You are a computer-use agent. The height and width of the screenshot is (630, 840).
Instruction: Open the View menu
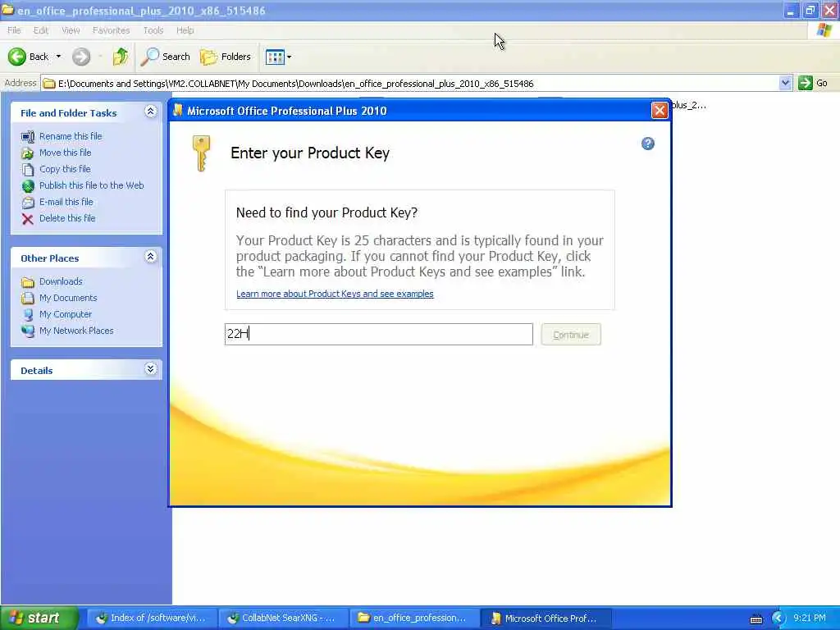pyautogui.click(x=71, y=30)
